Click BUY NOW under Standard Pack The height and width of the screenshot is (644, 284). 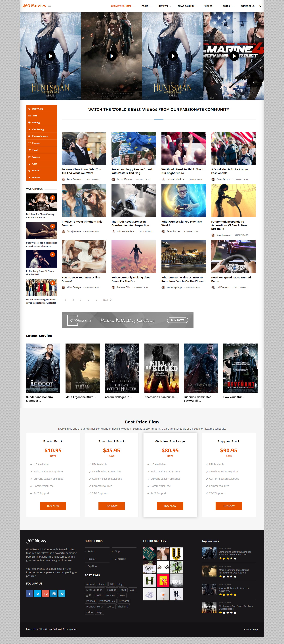click(112, 506)
